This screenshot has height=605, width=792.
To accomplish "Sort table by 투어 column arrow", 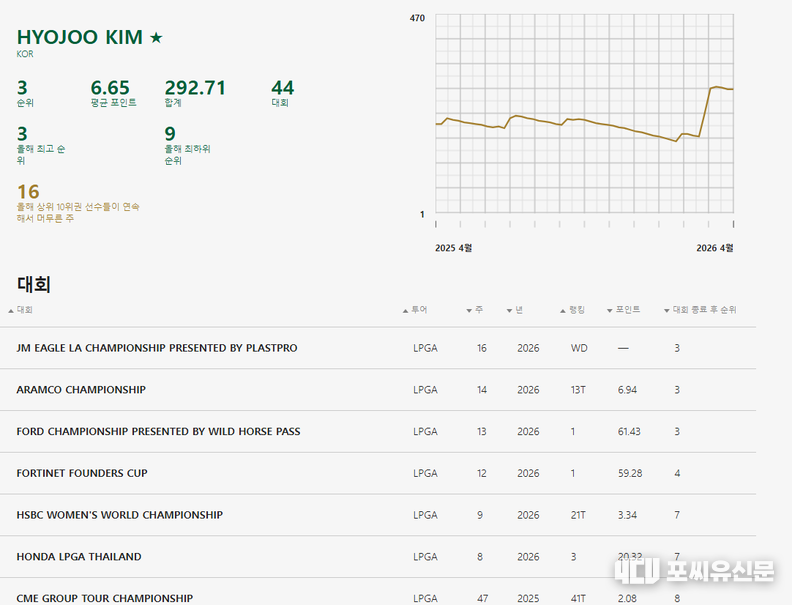I will [405, 311].
